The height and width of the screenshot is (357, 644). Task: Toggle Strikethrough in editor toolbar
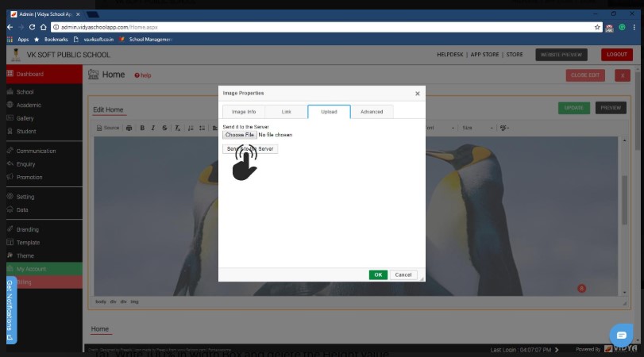click(x=164, y=128)
